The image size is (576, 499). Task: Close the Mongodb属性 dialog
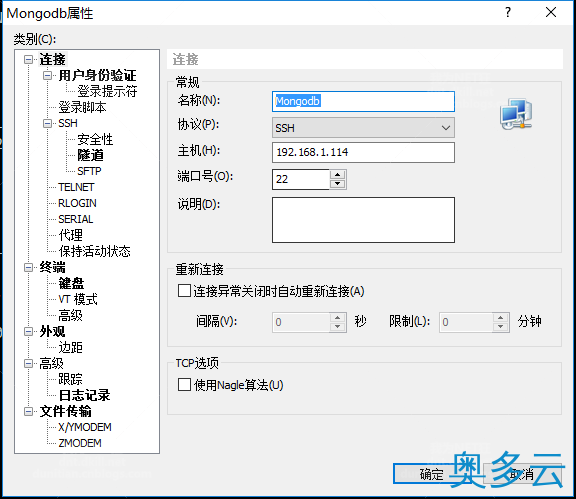click(x=551, y=12)
